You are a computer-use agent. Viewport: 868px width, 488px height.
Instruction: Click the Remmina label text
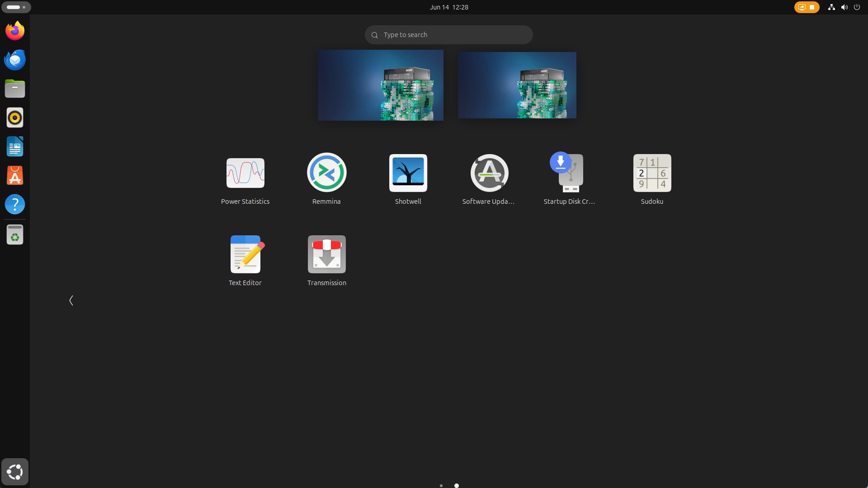point(326,202)
